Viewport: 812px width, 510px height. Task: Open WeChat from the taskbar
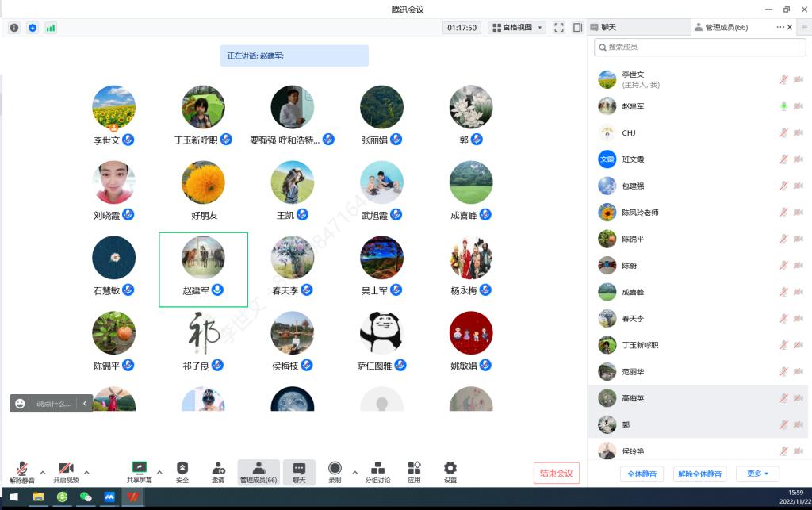tap(86, 497)
